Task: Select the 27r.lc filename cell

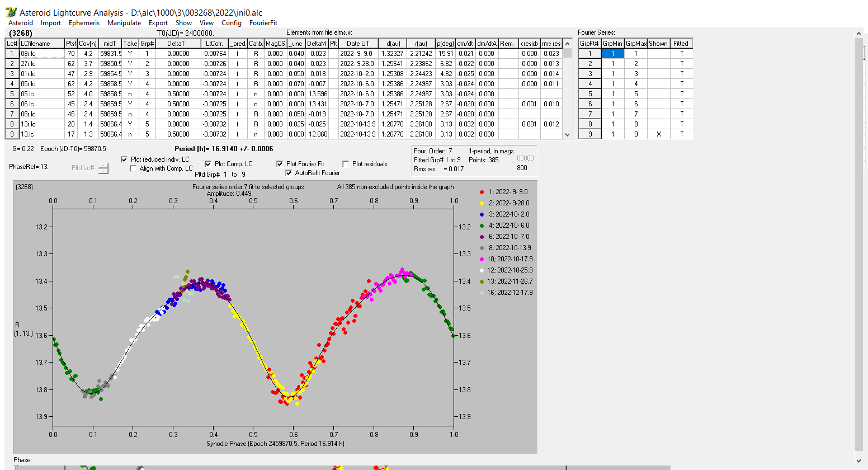Action: 42,64
